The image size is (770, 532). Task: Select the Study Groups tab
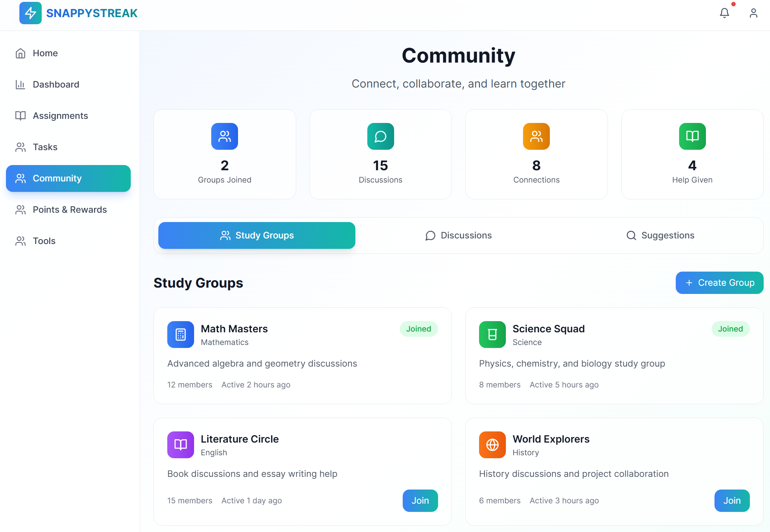257,235
